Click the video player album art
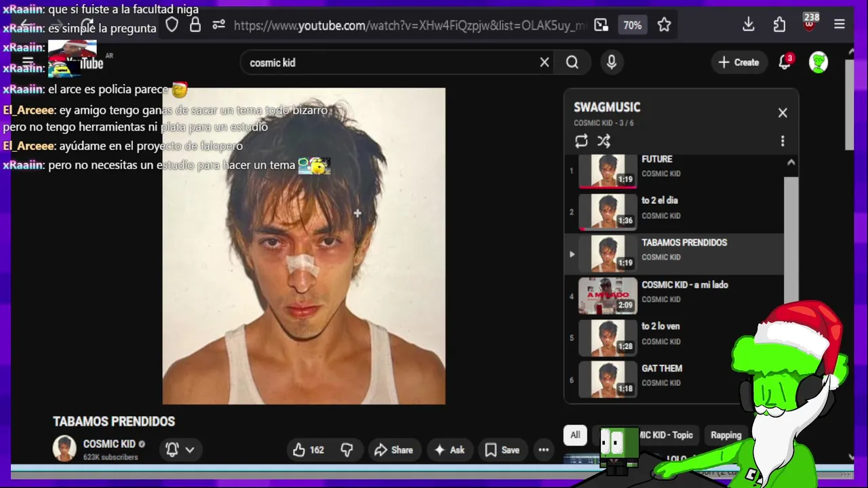 point(304,246)
